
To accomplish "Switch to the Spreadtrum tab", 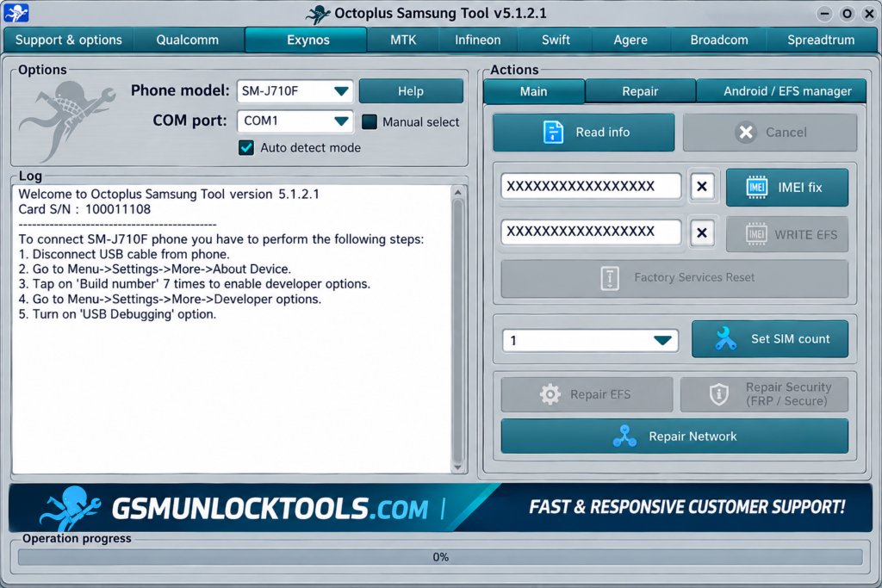I will click(821, 40).
